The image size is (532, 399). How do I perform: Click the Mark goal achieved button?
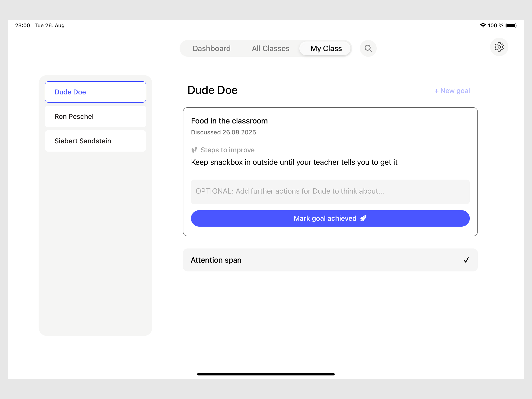(x=330, y=219)
